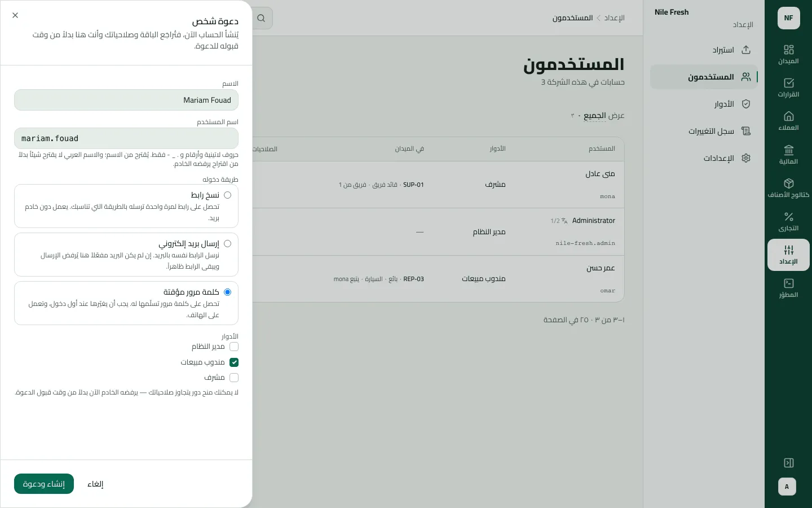Click منى عادل user row
The image size is (812, 508).
click(439, 185)
